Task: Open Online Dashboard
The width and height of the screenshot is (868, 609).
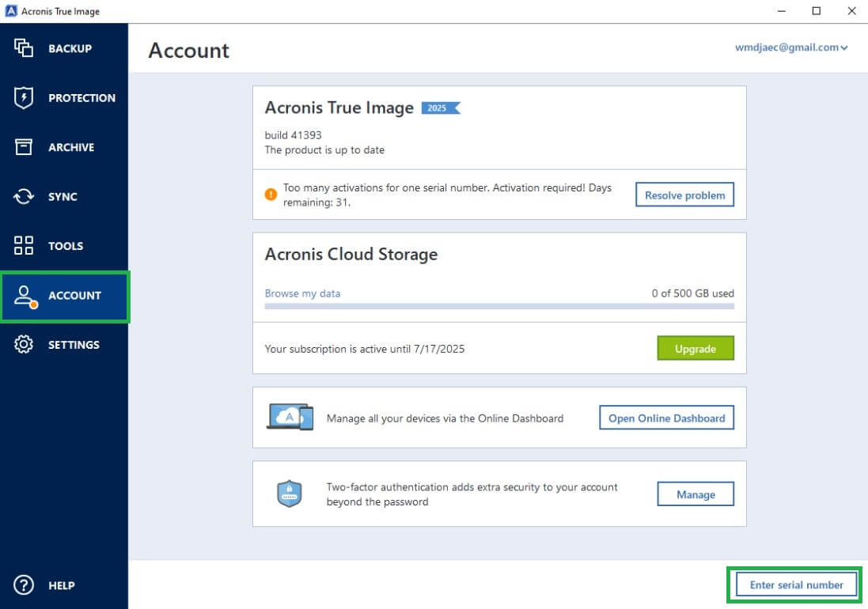Action: pyautogui.click(x=666, y=418)
